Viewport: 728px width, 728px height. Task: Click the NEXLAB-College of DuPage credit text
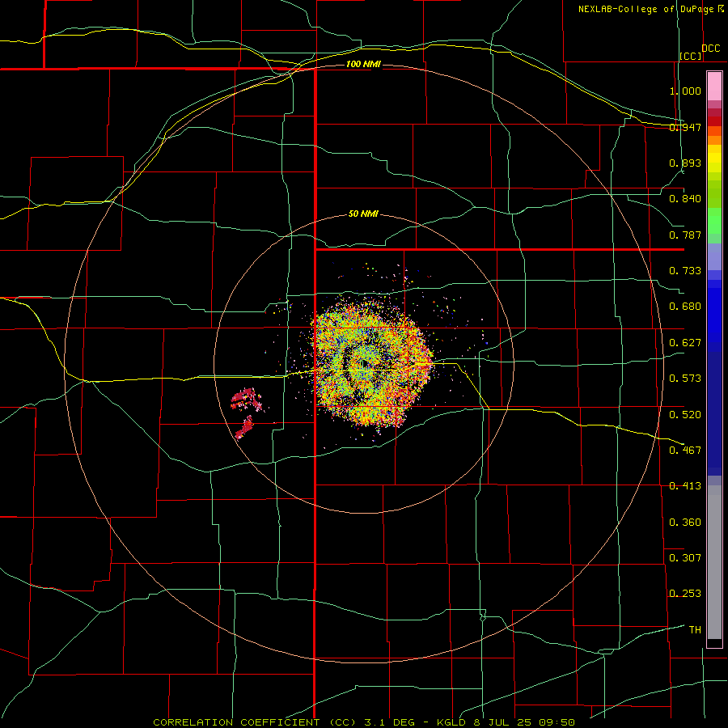coord(651,9)
